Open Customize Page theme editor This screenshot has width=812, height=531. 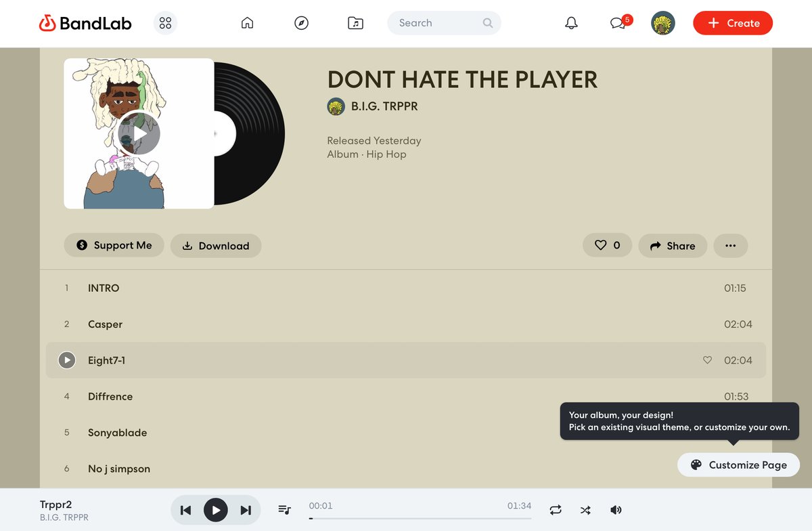click(x=738, y=465)
